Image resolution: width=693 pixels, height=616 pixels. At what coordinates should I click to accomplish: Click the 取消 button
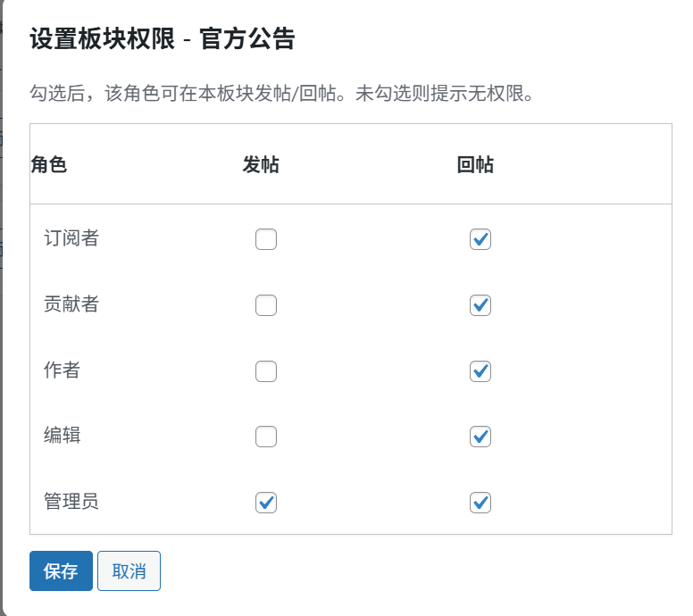[x=129, y=571]
